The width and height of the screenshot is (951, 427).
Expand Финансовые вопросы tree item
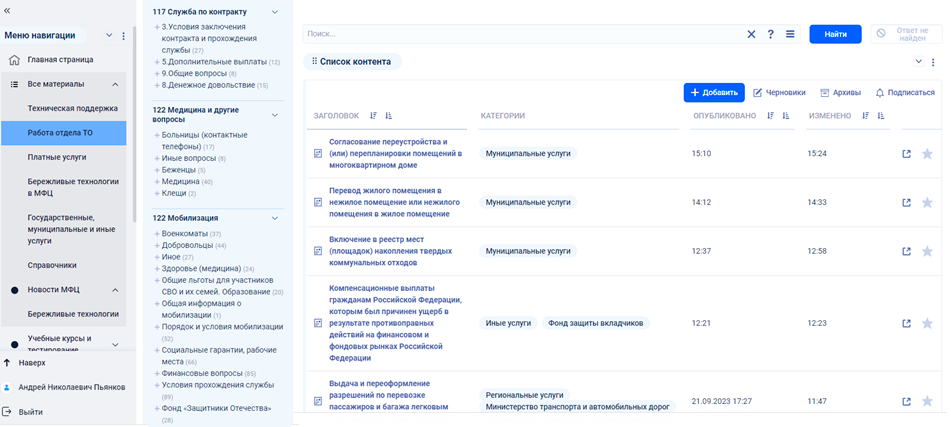click(157, 374)
